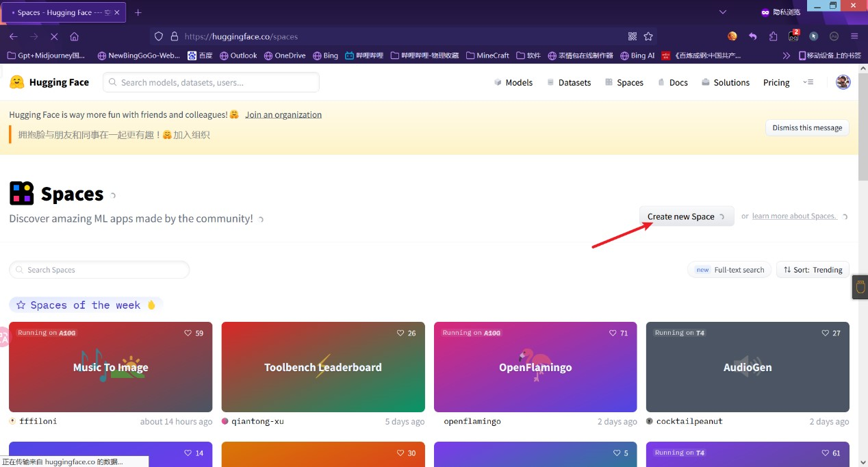Open user profile avatar menu
The height and width of the screenshot is (467, 868).
point(843,82)
